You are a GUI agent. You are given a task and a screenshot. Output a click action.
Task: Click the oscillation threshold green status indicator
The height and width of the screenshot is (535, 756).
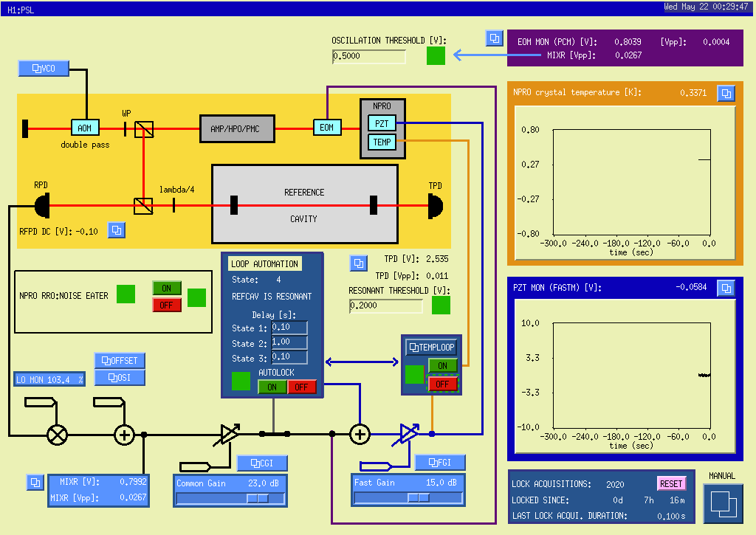(436, 55)
